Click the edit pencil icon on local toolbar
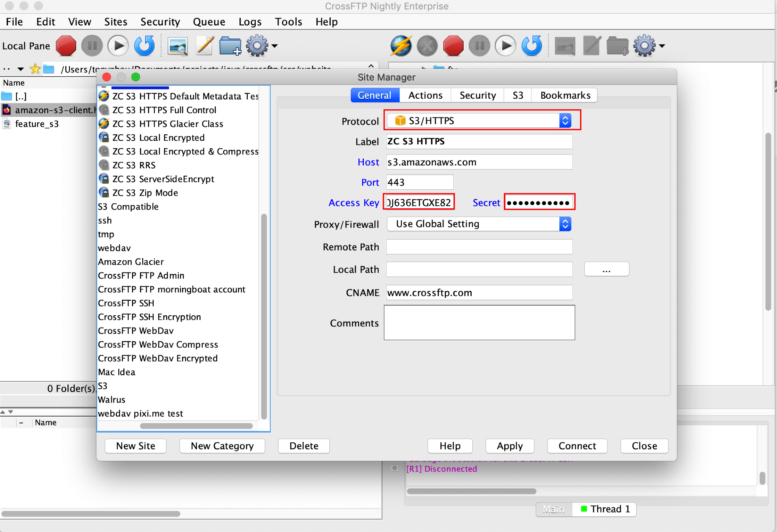777x532 pixels. coord(204,46)
